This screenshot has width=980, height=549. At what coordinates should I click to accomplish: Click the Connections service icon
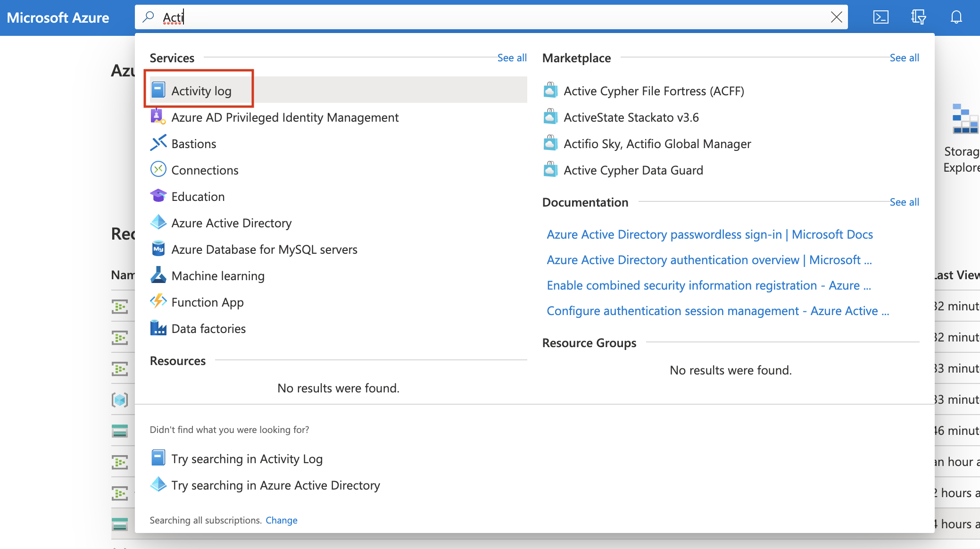click(158, 169)
